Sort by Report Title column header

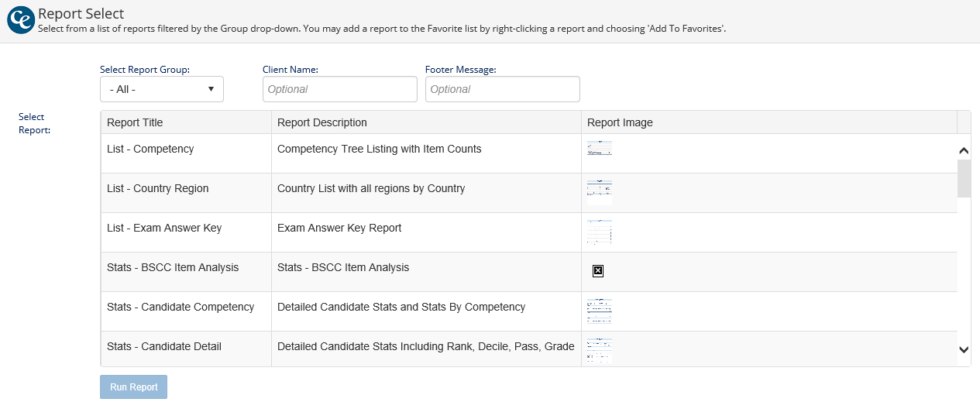click(135, 122)
